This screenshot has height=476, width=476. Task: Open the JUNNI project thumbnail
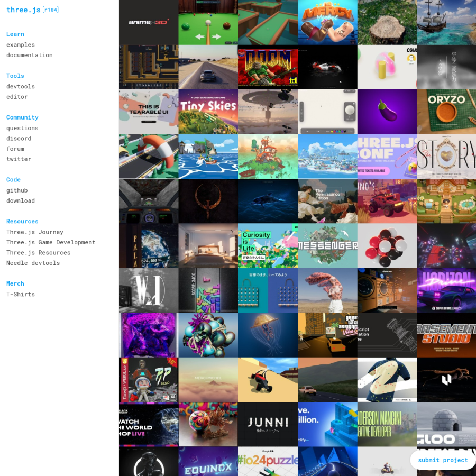click(268, 424)
